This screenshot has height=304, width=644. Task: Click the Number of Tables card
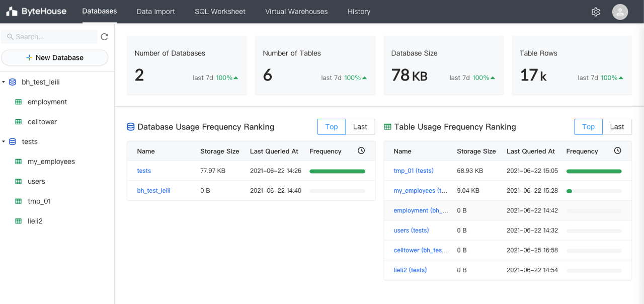(x=315, y=65)
